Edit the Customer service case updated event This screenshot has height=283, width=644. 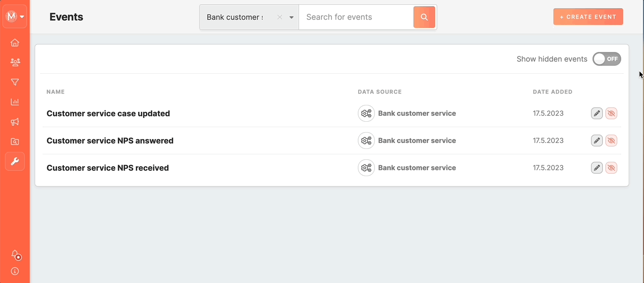coord(597,113)
